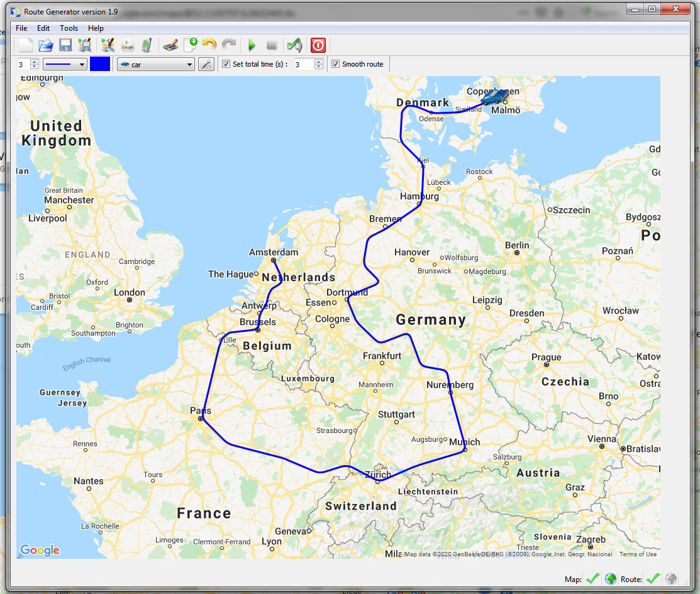Click the add page with green plus icon
Image resolution: width=700 pixels, height=594 pixels.
[191, 45]
